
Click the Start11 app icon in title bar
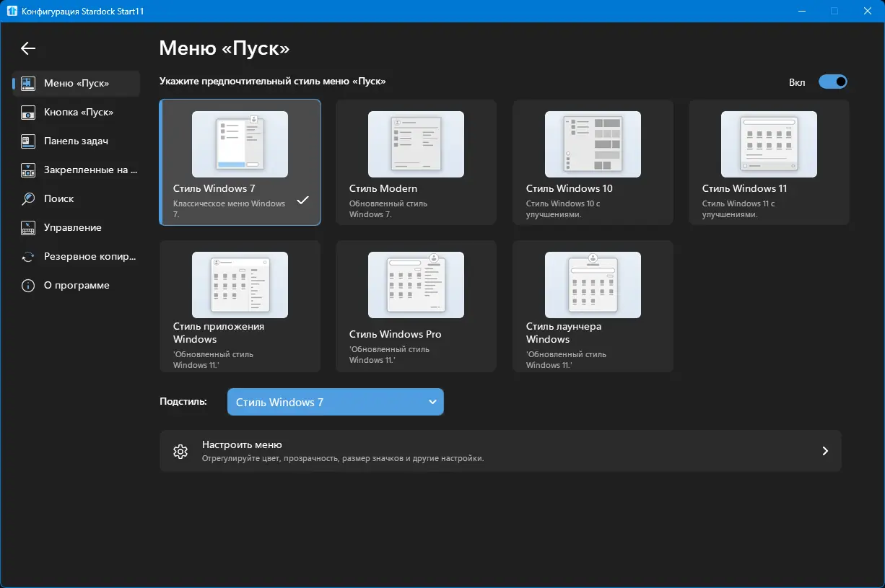(x=12, y=11)
